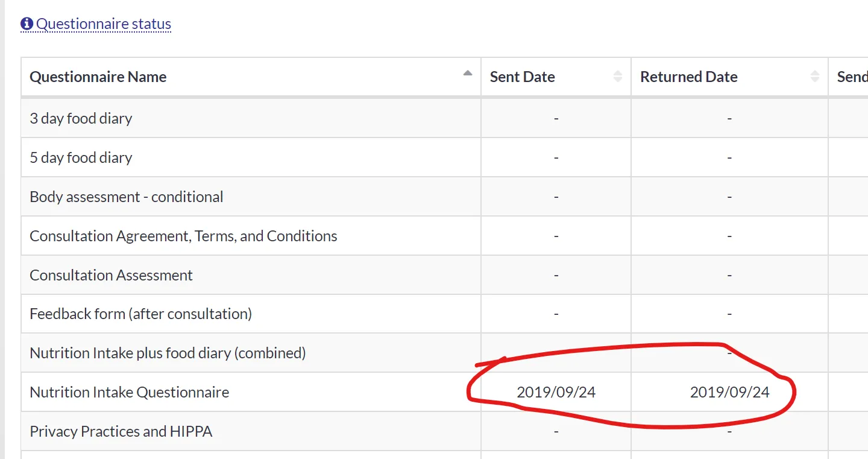The image size is (868, 459).
Task: Select Privacy Practices and HIPPA row
Action: tap(121, 431)
